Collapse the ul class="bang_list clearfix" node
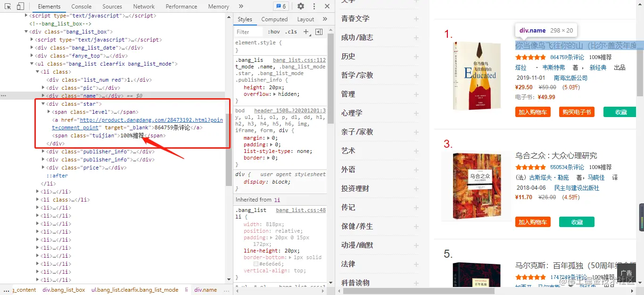 (33, 64)
